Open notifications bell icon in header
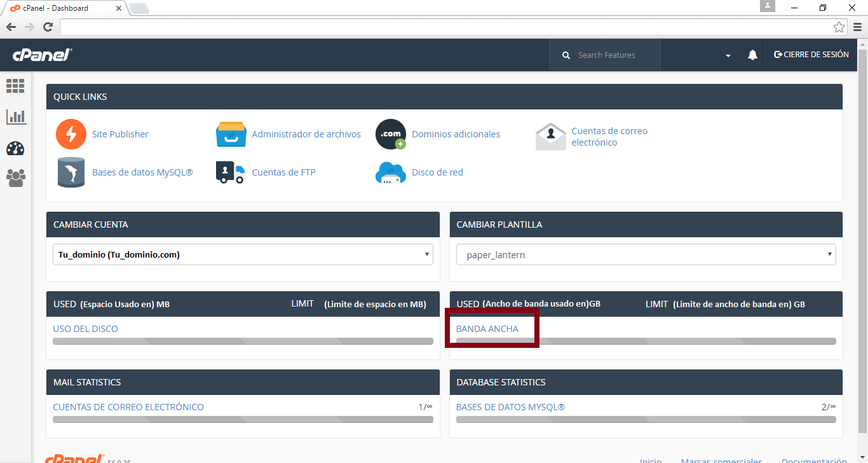868x463 pixels. pyautogui.click(x=752, y=55)
